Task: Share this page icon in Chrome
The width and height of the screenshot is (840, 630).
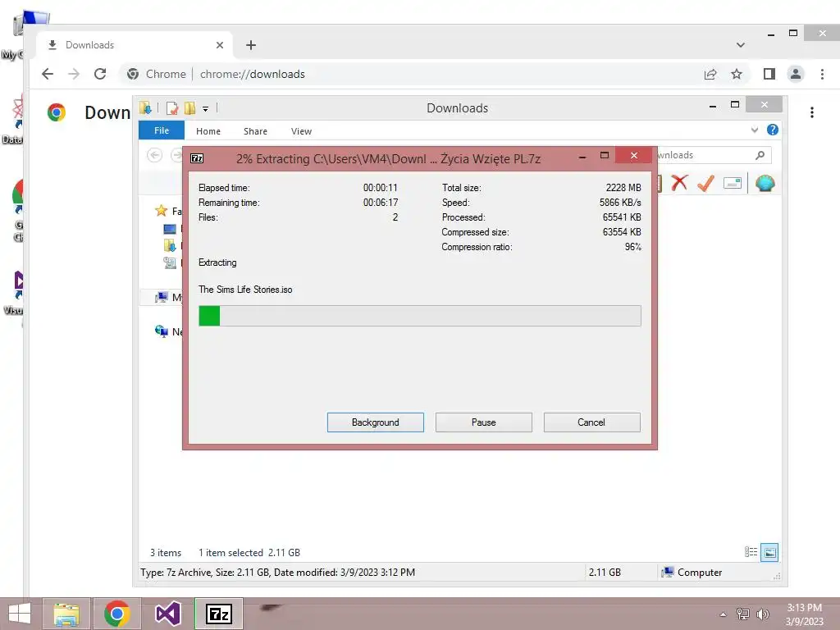Action: [710, 74]
